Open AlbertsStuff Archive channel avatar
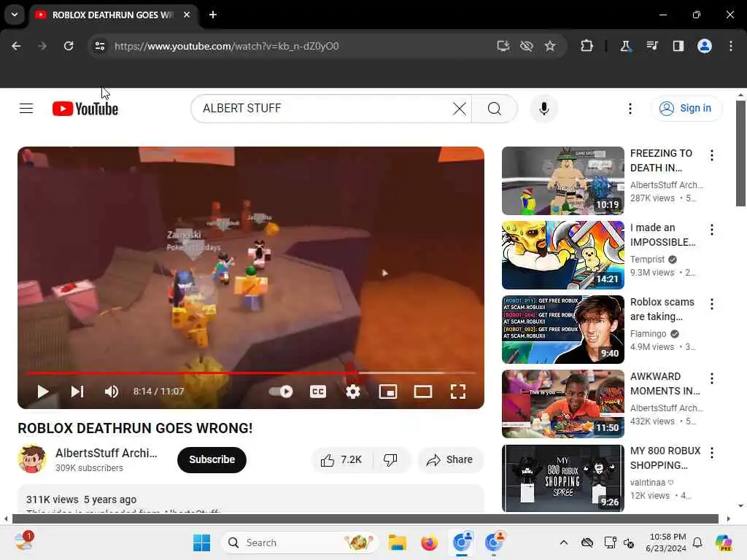 click(32, 459)
